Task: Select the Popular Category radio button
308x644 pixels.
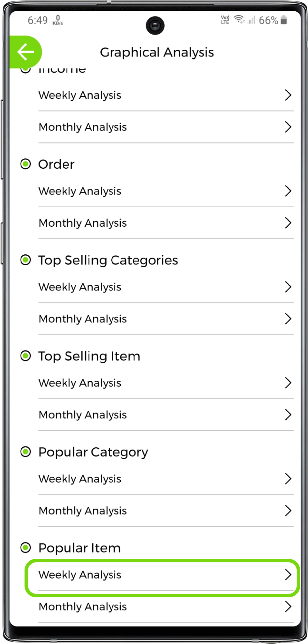Action: pos(26,452)
